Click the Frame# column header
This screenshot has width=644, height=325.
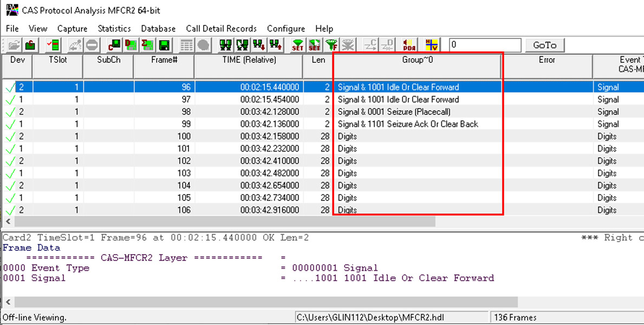[x=164, y=66]
